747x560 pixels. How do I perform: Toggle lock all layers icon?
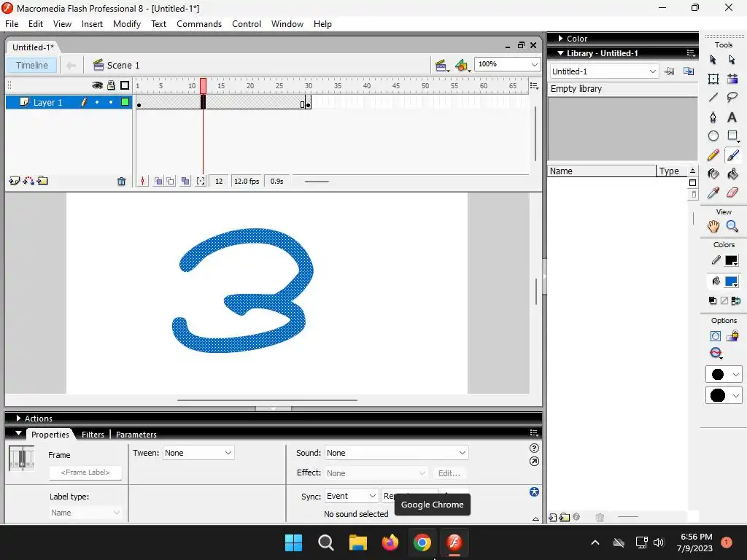point(111,85)
